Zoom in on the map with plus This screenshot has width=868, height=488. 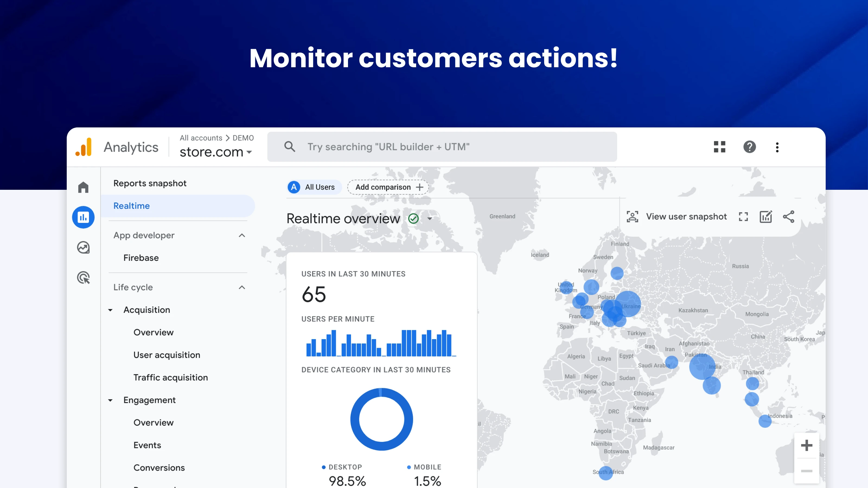point(806,445)
